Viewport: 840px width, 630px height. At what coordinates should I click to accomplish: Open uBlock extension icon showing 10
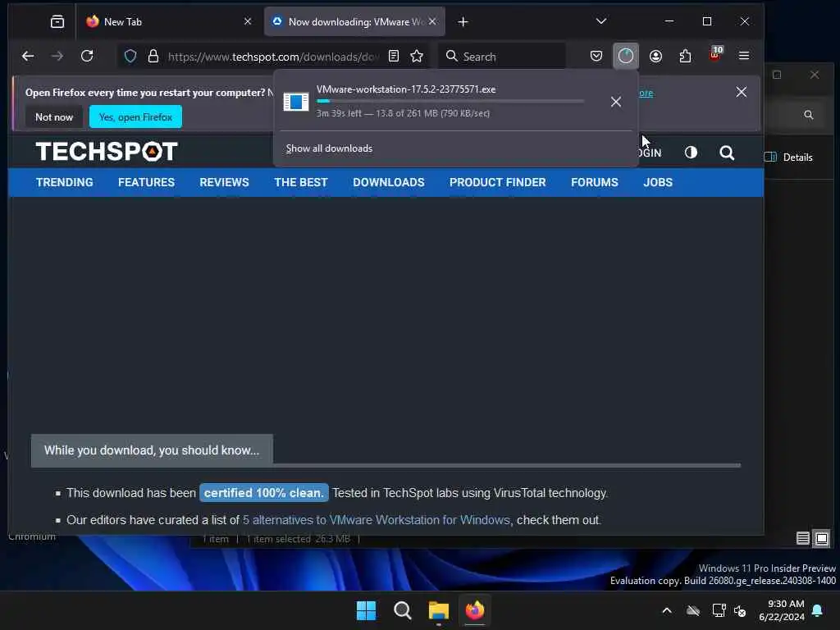pyautogui.click(x=715, y=54)
